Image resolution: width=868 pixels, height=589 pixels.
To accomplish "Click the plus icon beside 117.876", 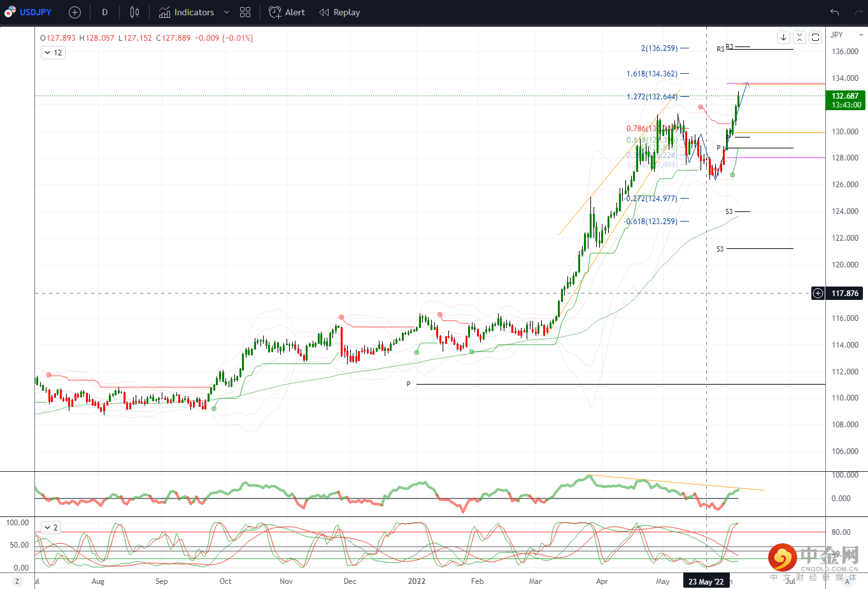I will coord(818,294).
